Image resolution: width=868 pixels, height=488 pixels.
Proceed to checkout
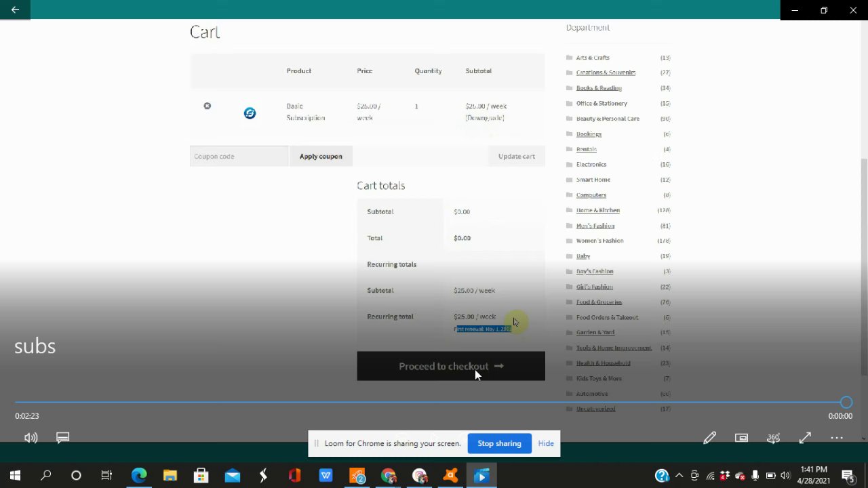pyautogui.click(x=451, y=366)
